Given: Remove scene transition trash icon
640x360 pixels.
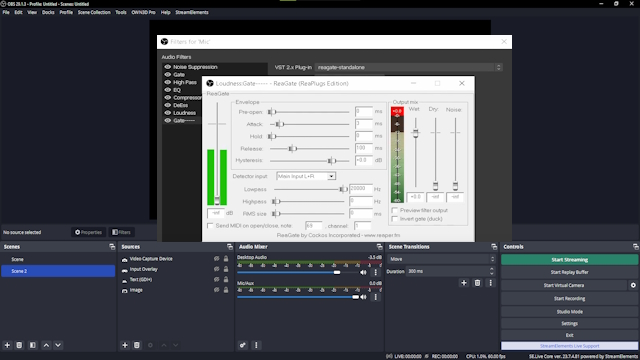Looking at the screenshot, I should pyautogui.click(x=477, y=283).
